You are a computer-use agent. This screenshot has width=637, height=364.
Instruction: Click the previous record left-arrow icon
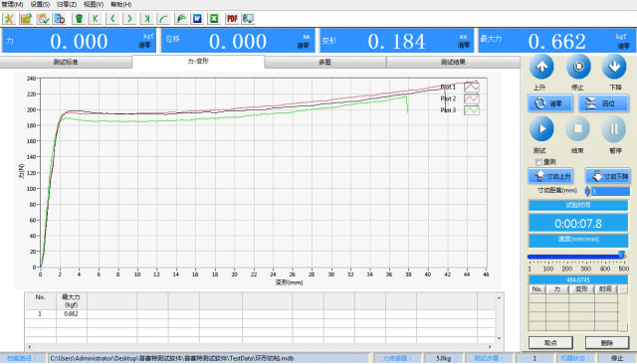112,19
